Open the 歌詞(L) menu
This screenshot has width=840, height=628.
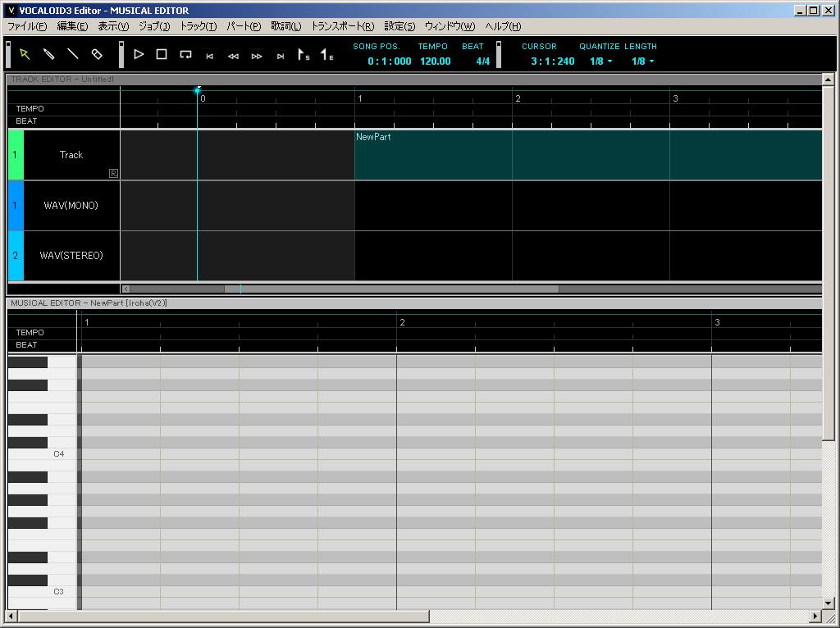pos(286,26)
